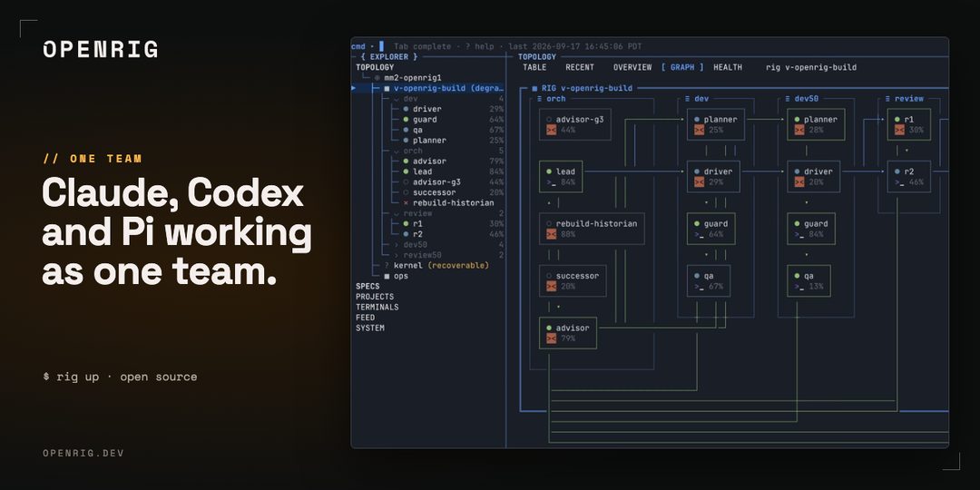
Task: Select the 'advisor' 79% row in the Explorer tree
Action: tap(453, 162)
